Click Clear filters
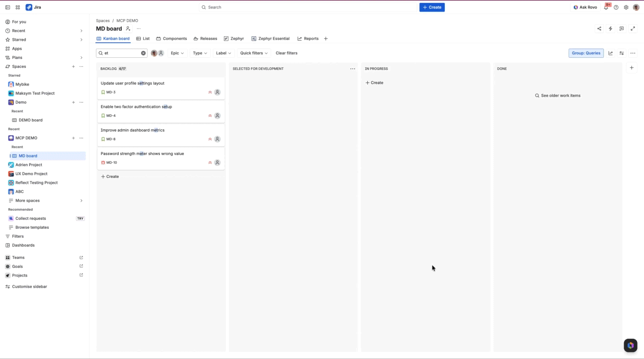 pos(286,53)
